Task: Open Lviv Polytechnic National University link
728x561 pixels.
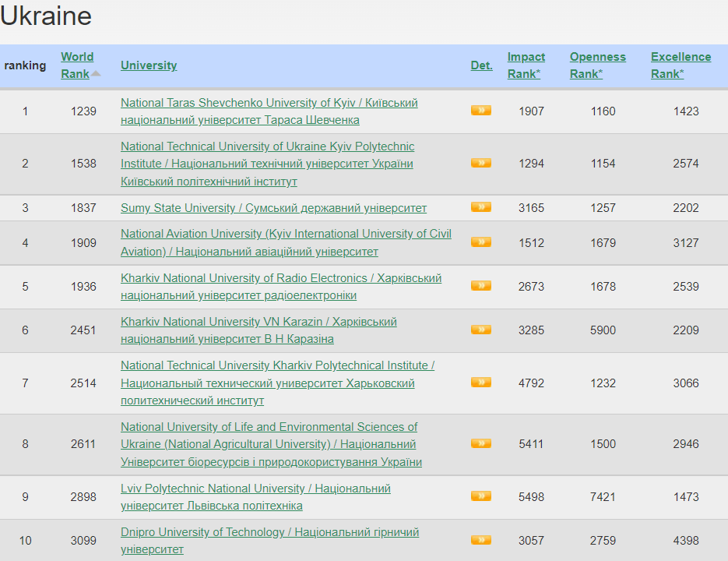Action: click(255, 497)
